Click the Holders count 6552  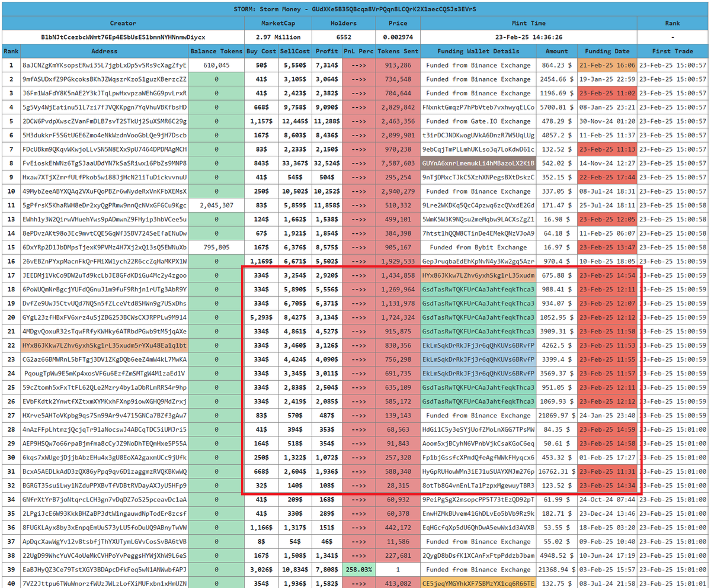(344, 37)
